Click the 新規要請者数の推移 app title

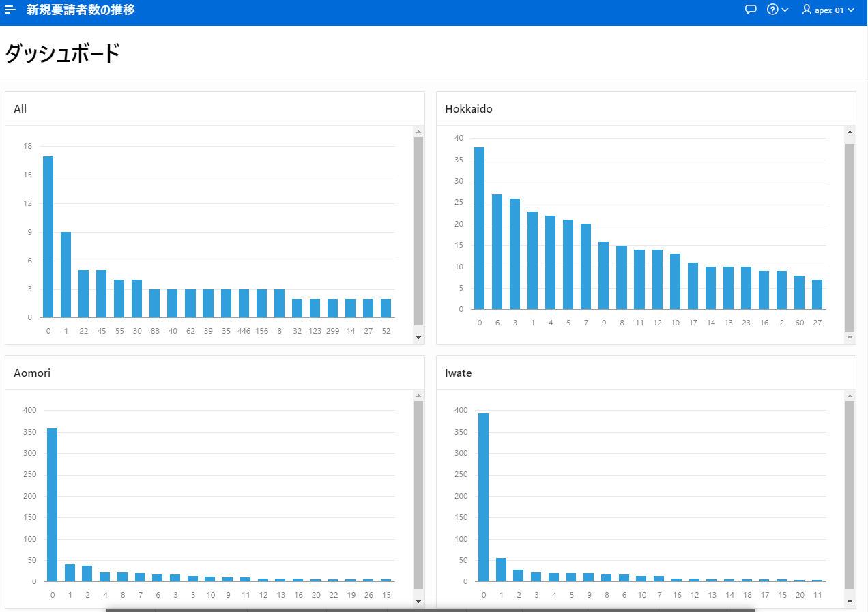[81, 10]
